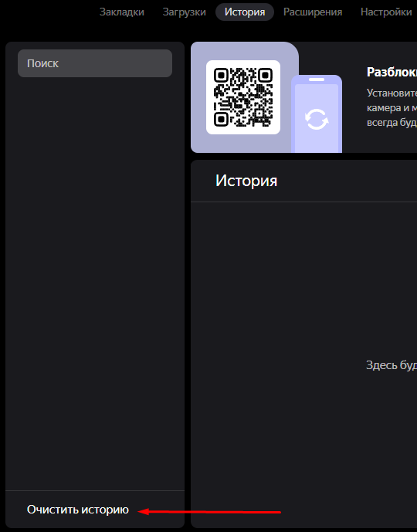This screenshot has width=417, height=532.
Task: Click the камера и м… banner text line
Action: coord(392,108)
